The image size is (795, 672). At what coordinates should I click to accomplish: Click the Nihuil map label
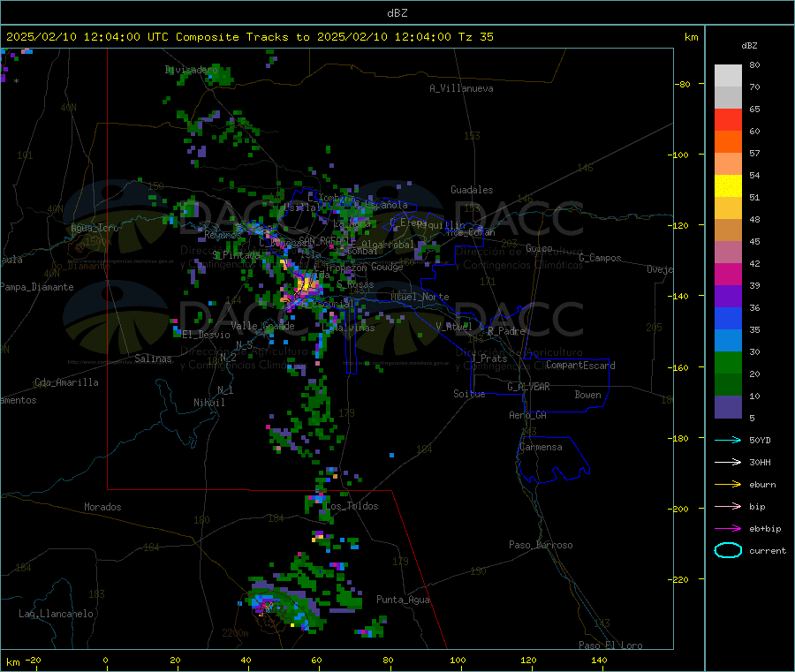209,403
